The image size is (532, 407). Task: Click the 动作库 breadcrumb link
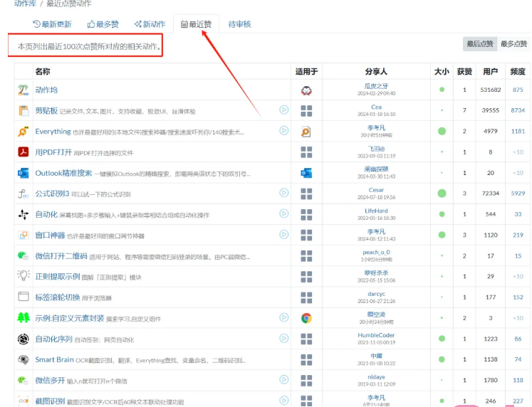pyautogui.click(x=26, y=4)
